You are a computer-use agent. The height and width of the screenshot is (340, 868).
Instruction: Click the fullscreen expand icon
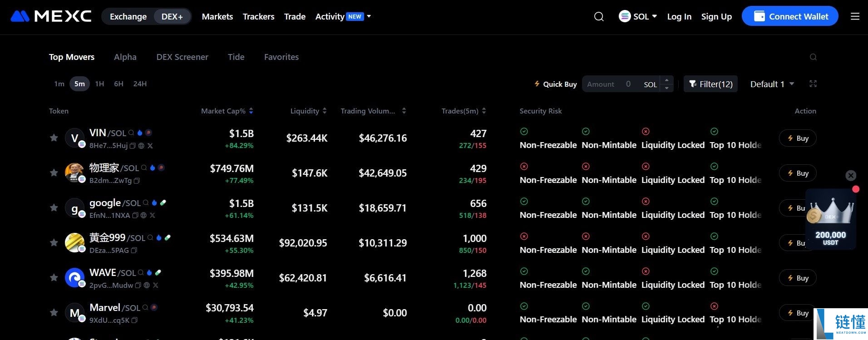click(x=813, y=84)
